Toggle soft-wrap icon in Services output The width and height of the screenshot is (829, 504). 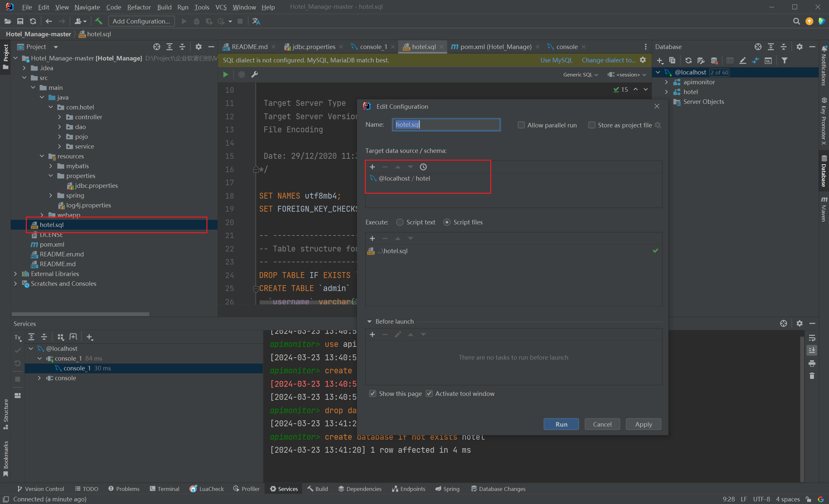812,338
